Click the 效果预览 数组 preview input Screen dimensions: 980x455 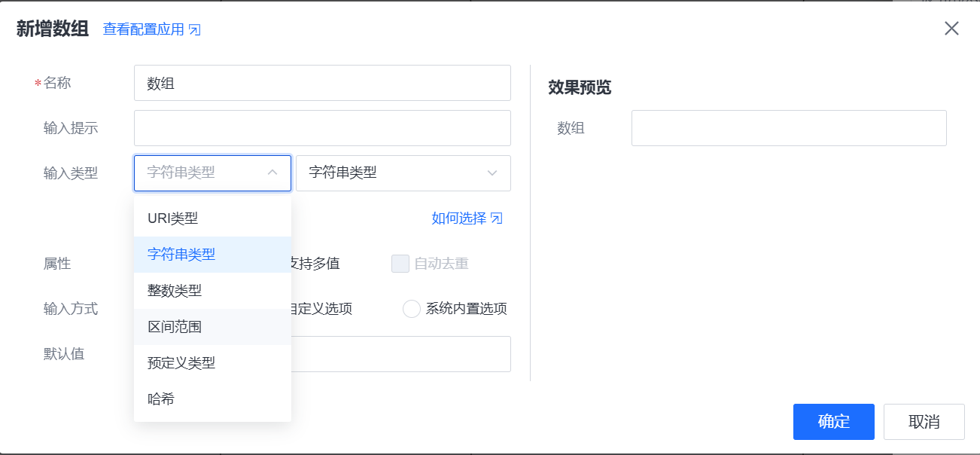[788, 128]
